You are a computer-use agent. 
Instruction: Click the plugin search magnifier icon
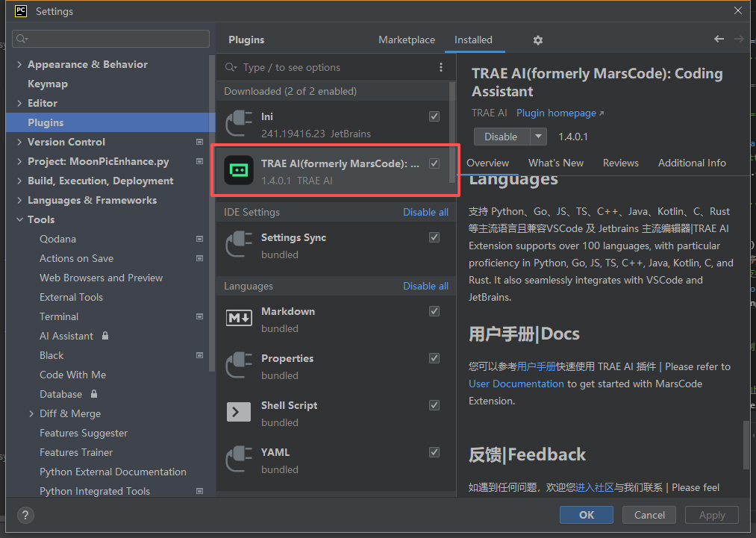(231, 67)
